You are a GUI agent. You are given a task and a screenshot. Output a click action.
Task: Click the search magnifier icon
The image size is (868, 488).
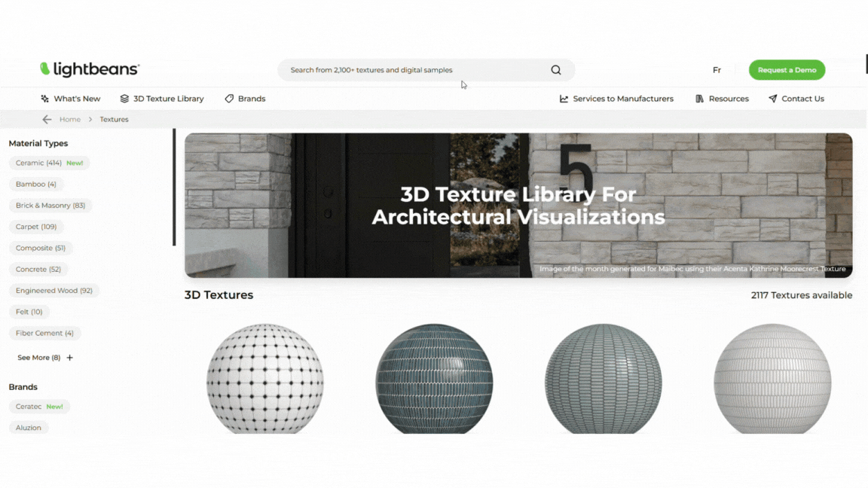pos(556,70)
